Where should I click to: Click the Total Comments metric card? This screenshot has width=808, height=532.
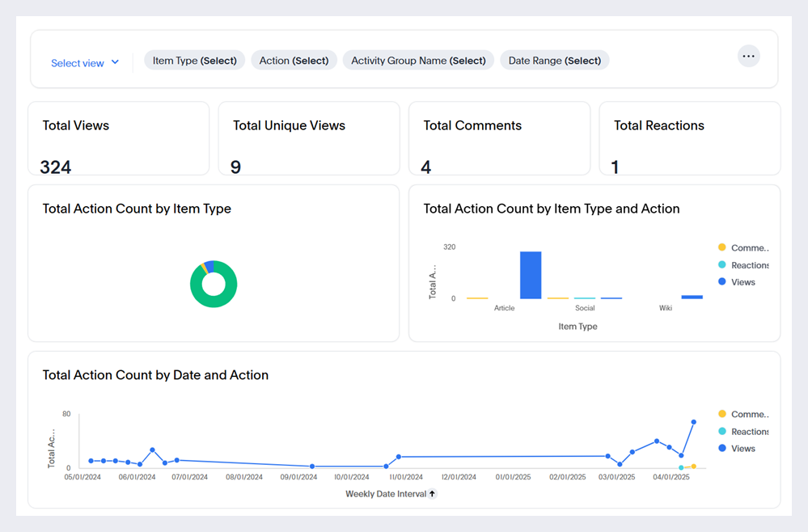click(499, 137)
